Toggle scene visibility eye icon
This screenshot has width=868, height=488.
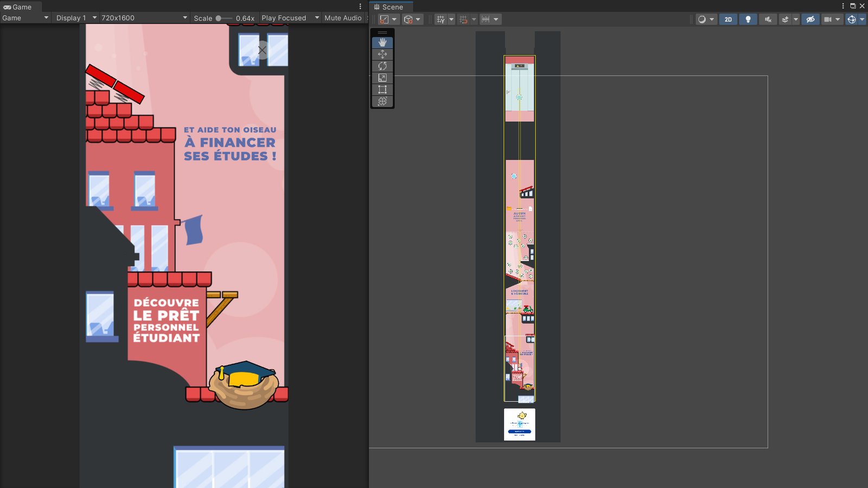810,20
